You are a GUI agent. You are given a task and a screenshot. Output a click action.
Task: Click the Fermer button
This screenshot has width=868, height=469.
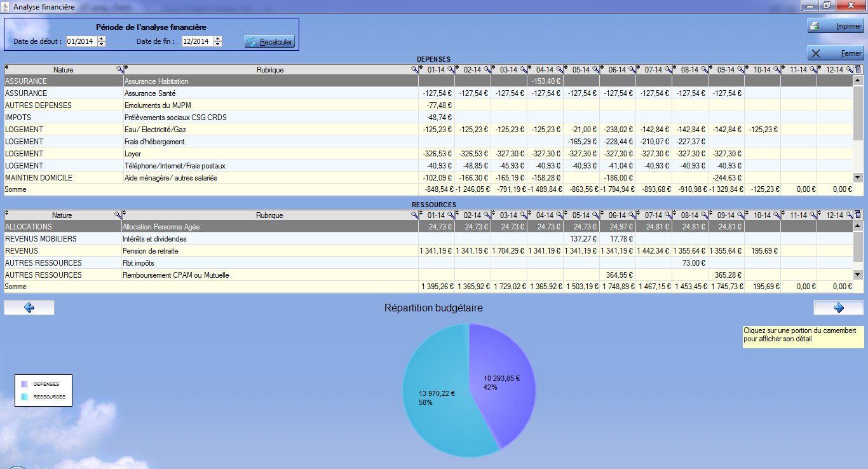(835, 54)
